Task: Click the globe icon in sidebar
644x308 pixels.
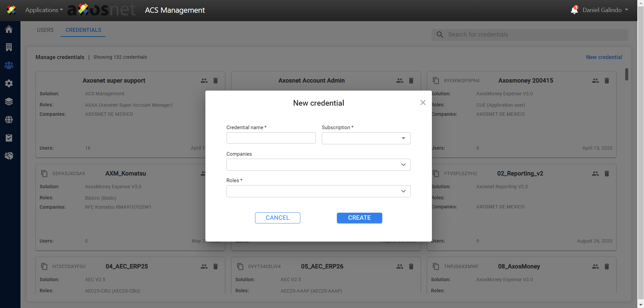Action: coord(9,120)
